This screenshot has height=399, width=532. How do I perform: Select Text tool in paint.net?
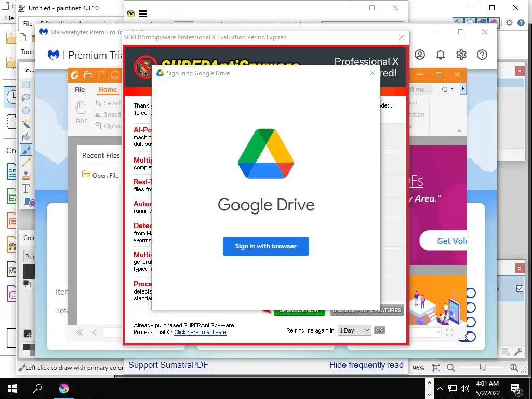(26, 189)
